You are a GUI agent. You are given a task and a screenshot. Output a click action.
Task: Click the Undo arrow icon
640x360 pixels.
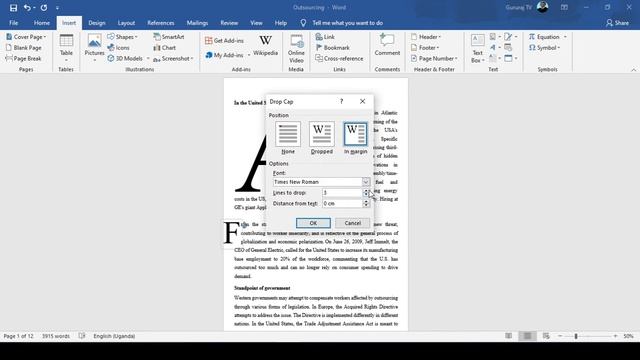27,8
